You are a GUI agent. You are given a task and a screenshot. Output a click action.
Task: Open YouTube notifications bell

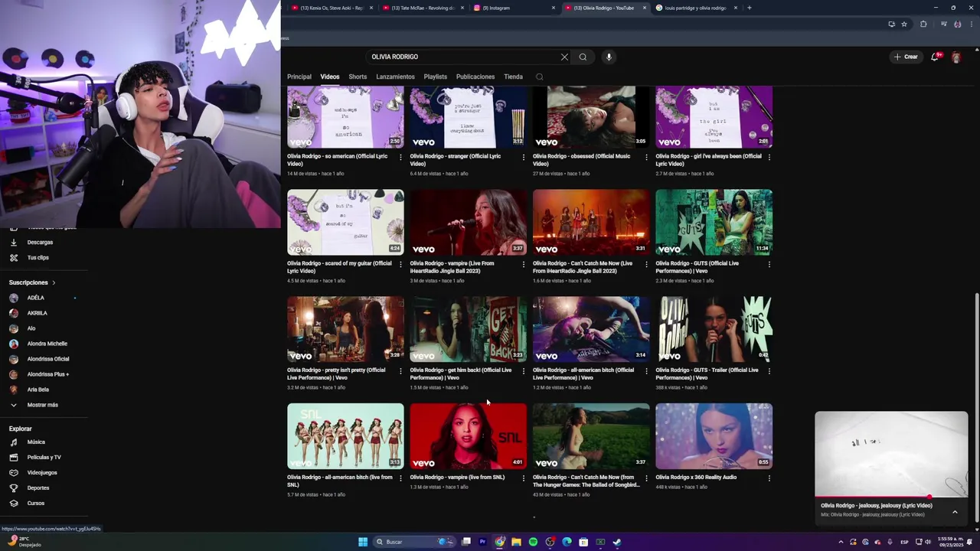coord(936,57)
